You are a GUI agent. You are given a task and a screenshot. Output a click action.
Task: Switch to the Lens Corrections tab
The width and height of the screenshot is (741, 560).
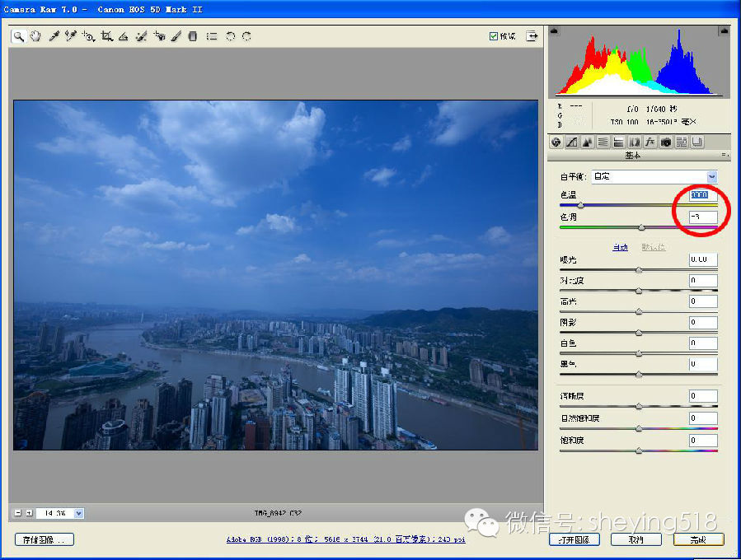pos(635,142)
